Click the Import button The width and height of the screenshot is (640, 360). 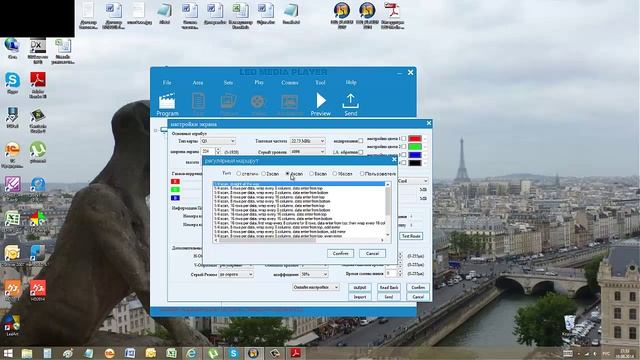[x=360, y=297]
